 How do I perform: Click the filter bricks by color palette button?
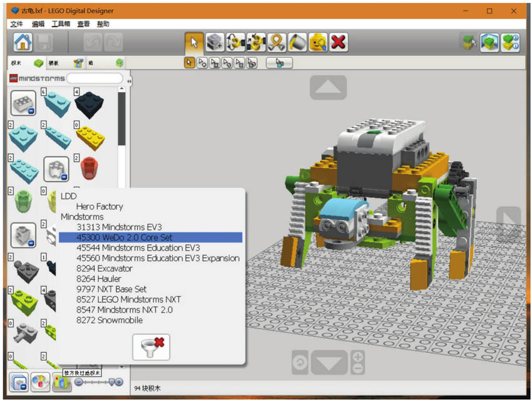(x=41, y=382)
